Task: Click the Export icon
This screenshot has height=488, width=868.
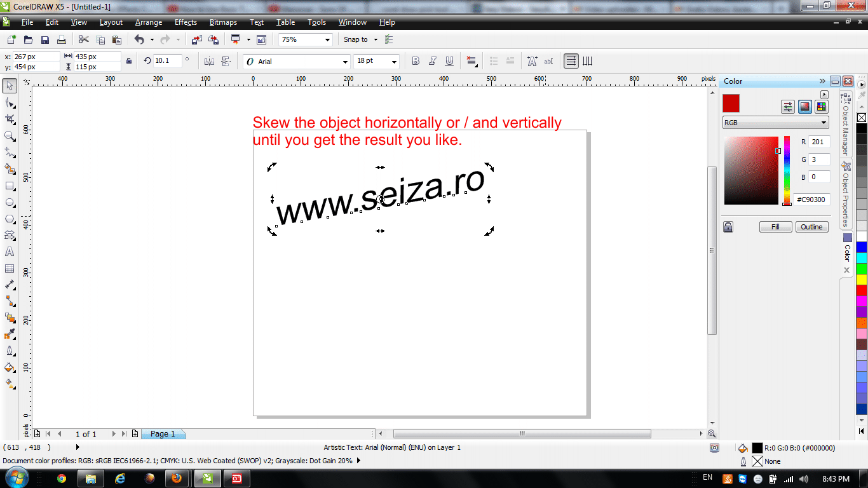Action: pyautogui.click(x=214, y=39)
